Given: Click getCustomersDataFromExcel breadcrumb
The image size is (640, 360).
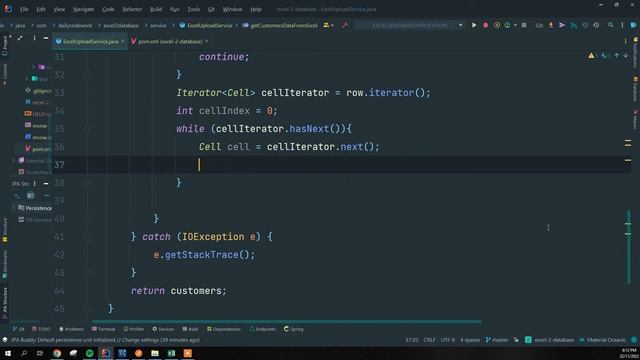Looking at the screenshot, I should pyautogui.click(x=280, y=25).
